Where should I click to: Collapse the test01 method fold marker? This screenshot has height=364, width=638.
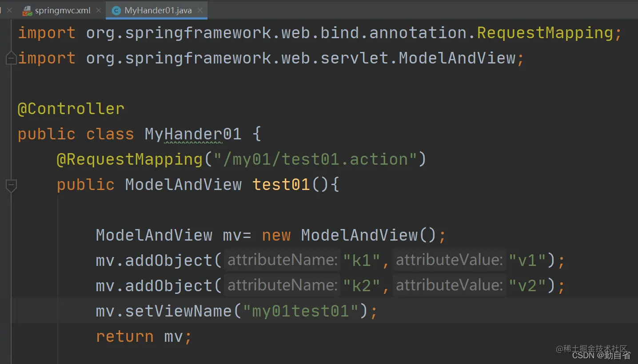pos(11,186)
